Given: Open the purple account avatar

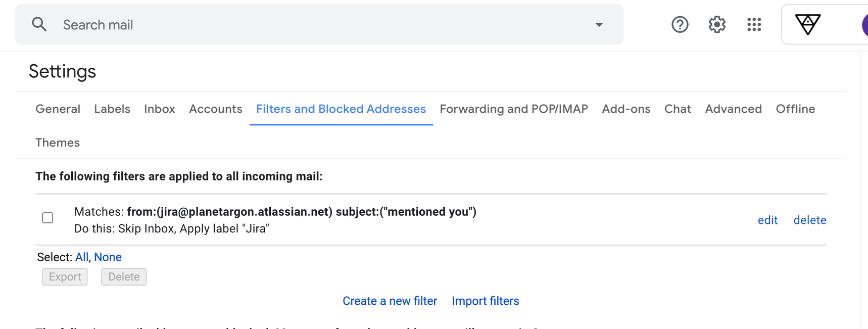Looking at the screenshot, I should pos(864,25).
